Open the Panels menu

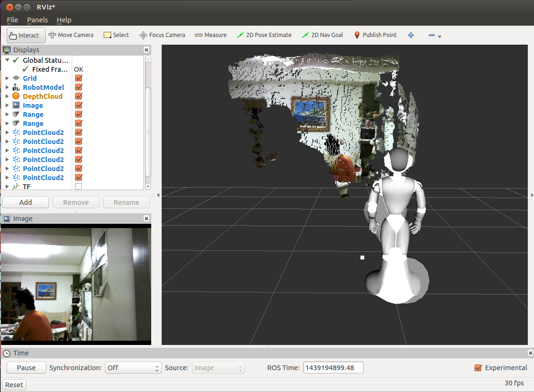38,20
